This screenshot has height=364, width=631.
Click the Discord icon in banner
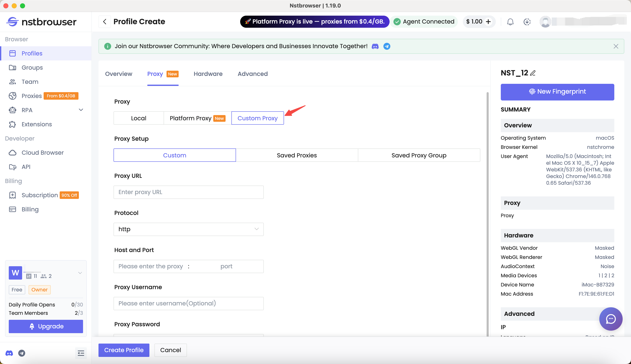pos(375,46)
